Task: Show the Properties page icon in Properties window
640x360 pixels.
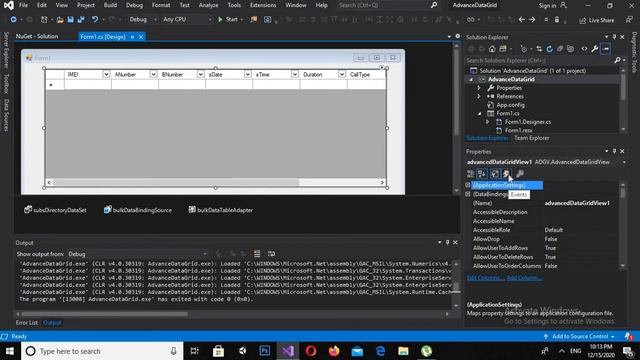Action: (x=495, y=174)
